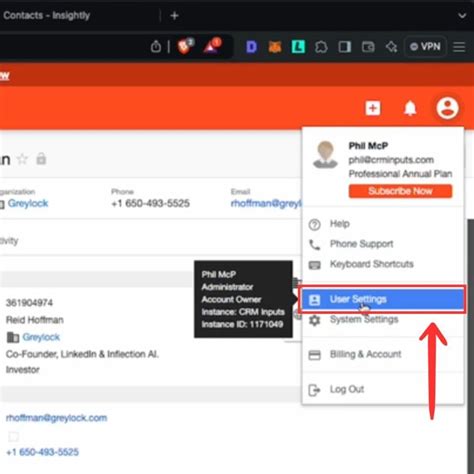Click the contact lock icon
The height and width of the screenshot is (474, 474).
pyautogui.click(x=41, y=159)
